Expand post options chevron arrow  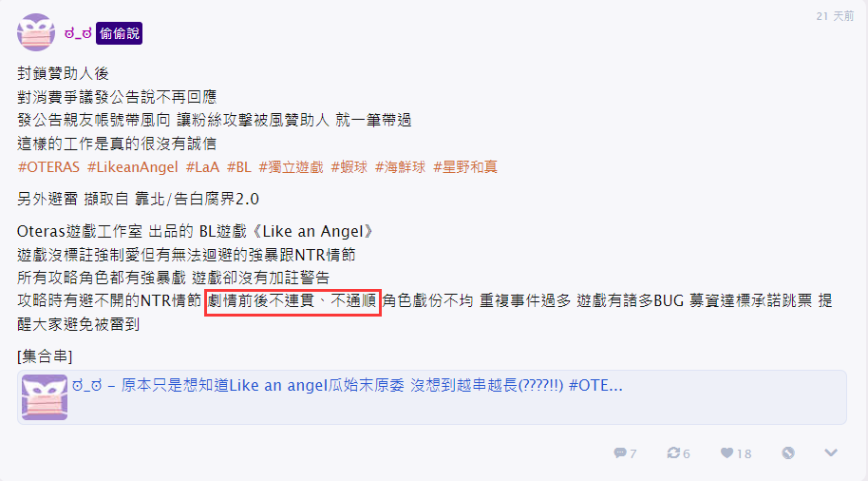tap(830, 452)
